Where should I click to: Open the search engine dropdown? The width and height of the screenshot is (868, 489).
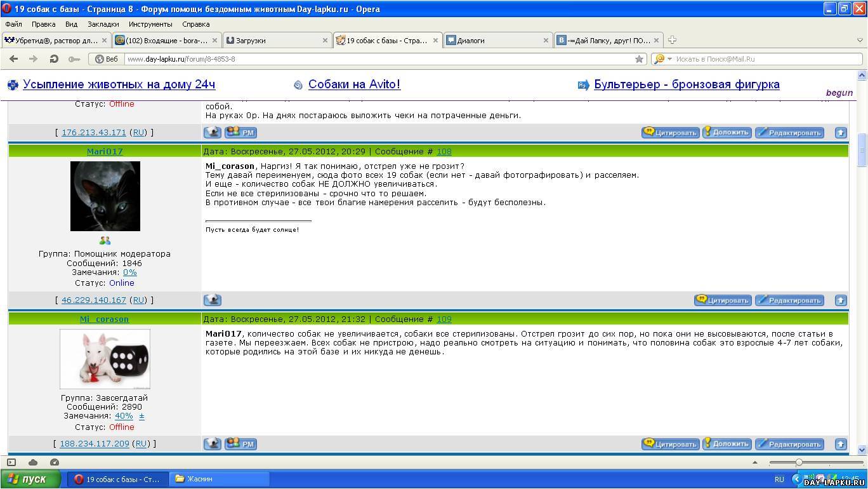click(662, 59)
